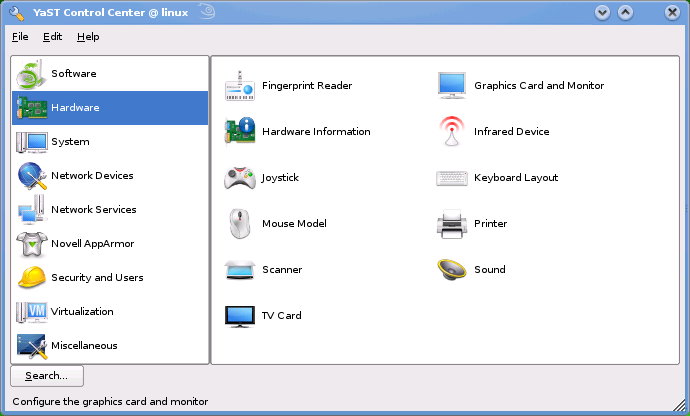Open the Scanner module icon
Image resolution: width=690 pixels, height=416 pixels.
pos(240,270)
